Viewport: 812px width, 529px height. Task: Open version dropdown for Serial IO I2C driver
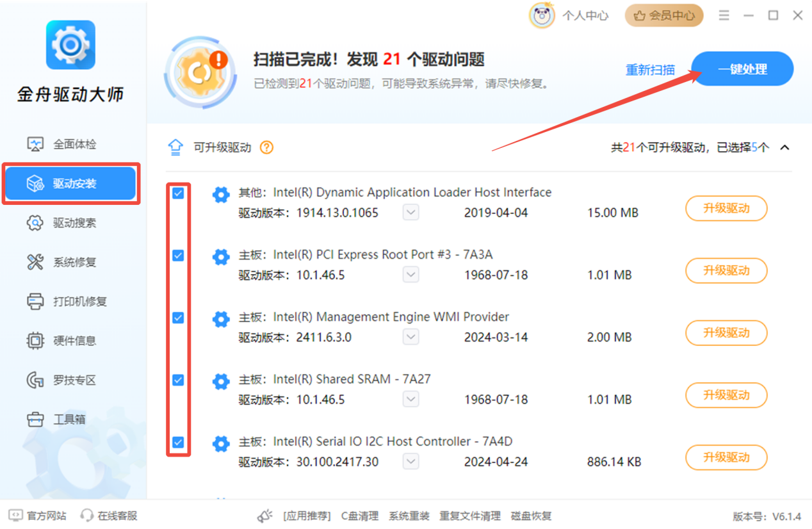click(x=410, y=461)
